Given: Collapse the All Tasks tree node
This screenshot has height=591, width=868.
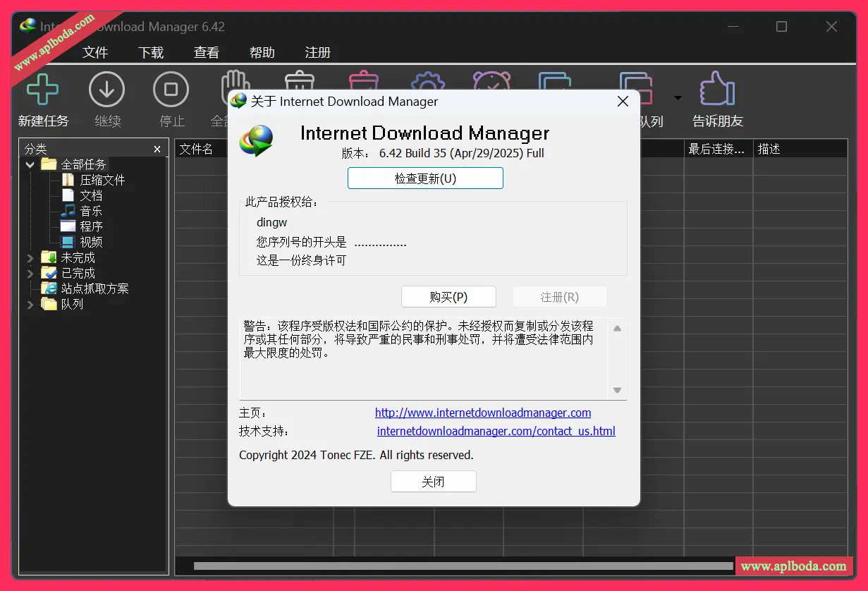Looking at the screenshot, I should click(30, 165).
